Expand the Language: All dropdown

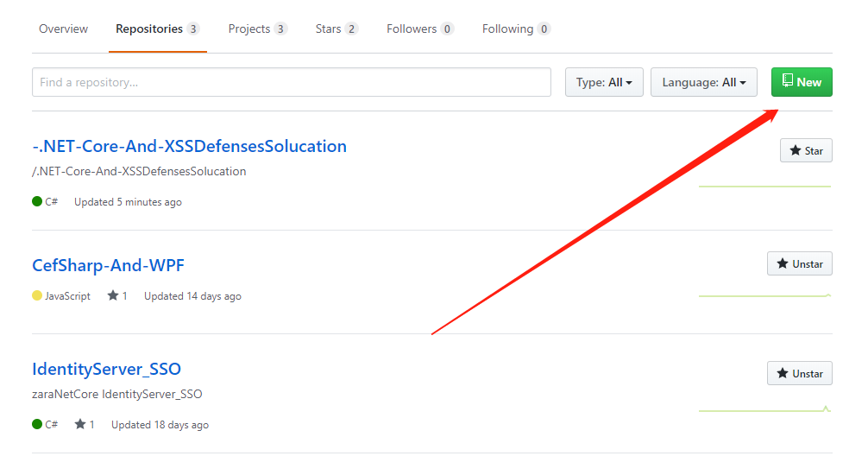point(703,82)
